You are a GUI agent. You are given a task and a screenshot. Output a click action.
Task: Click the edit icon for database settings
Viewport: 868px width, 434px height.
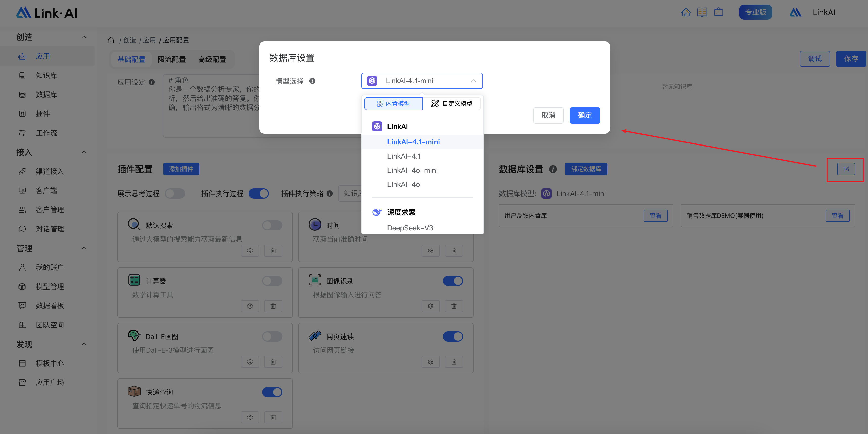846,169
